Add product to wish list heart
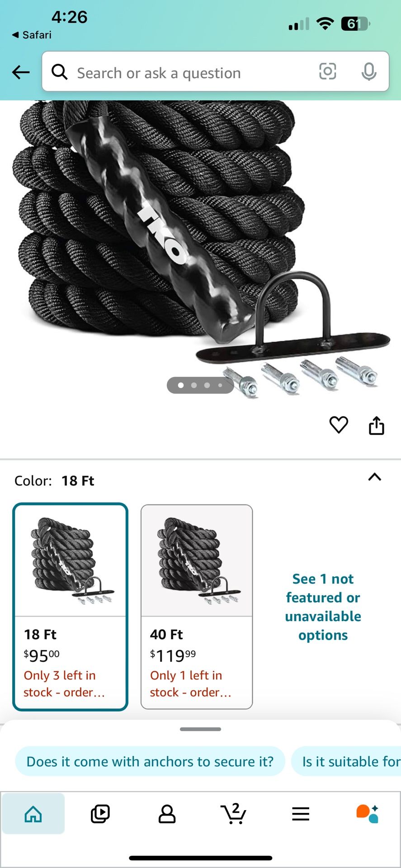The width and height of the screenshot is (401, 868). tap(339, 425)
